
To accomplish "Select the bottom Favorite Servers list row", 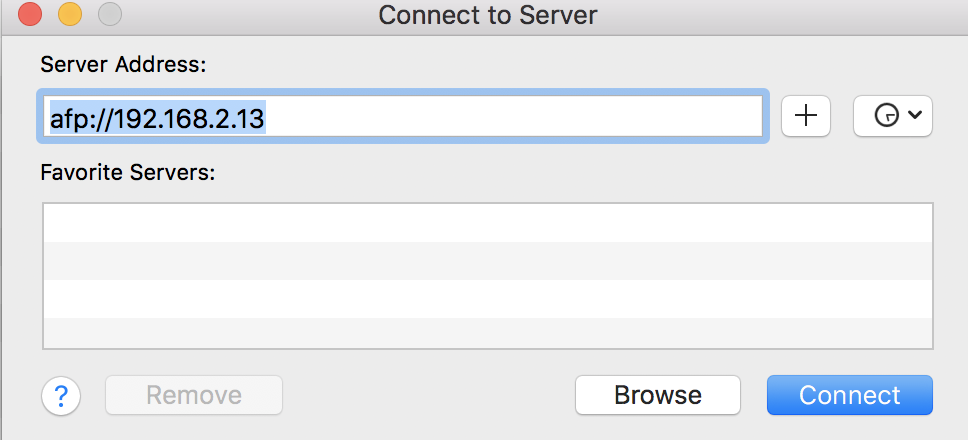I will [x=488, y=333].
